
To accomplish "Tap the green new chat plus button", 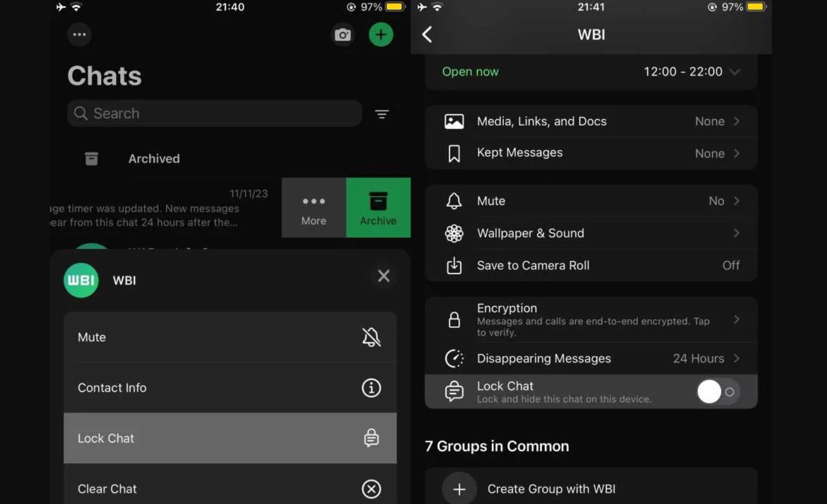I will click(x=381, y=35).
